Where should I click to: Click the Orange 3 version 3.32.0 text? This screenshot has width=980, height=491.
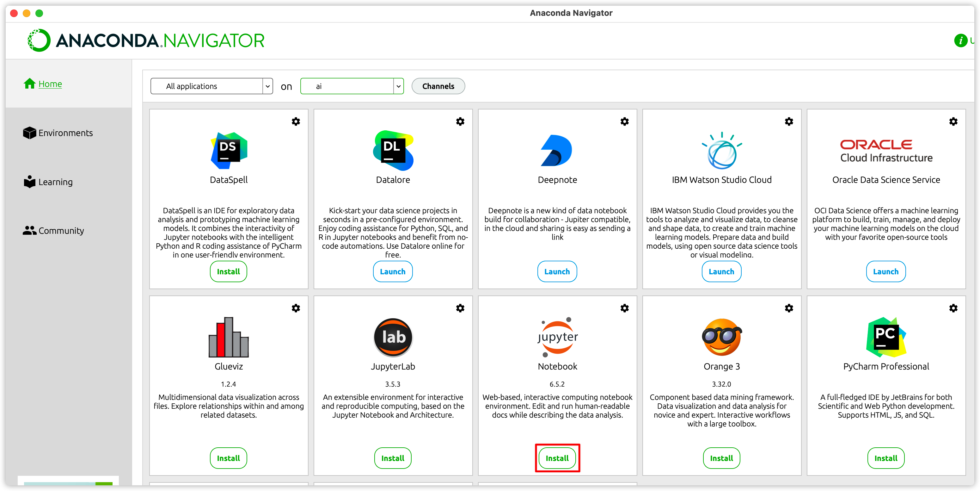pos(721,384)
